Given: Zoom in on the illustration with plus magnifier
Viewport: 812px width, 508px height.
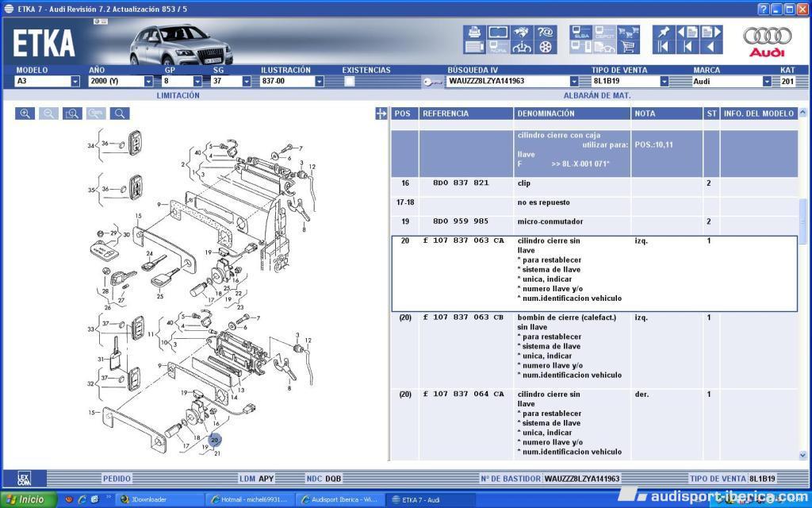Looking at the screenshot, I should 25,114.
